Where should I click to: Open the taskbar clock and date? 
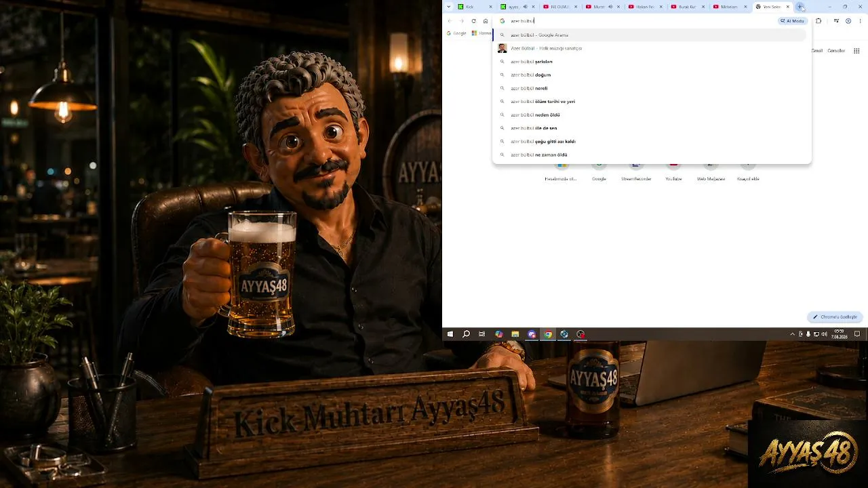click(840, 334)
